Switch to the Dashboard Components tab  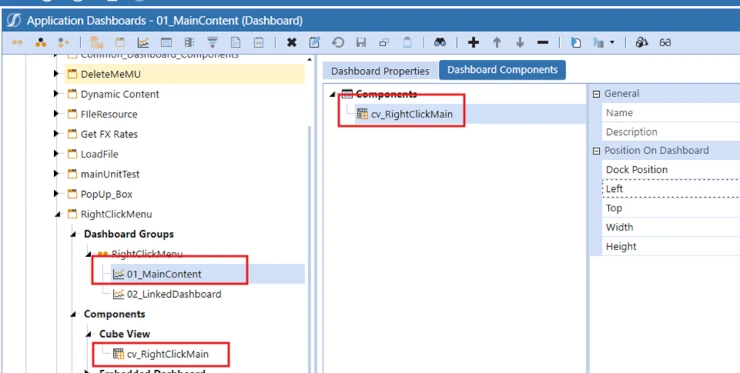click(x=502, y=70)
